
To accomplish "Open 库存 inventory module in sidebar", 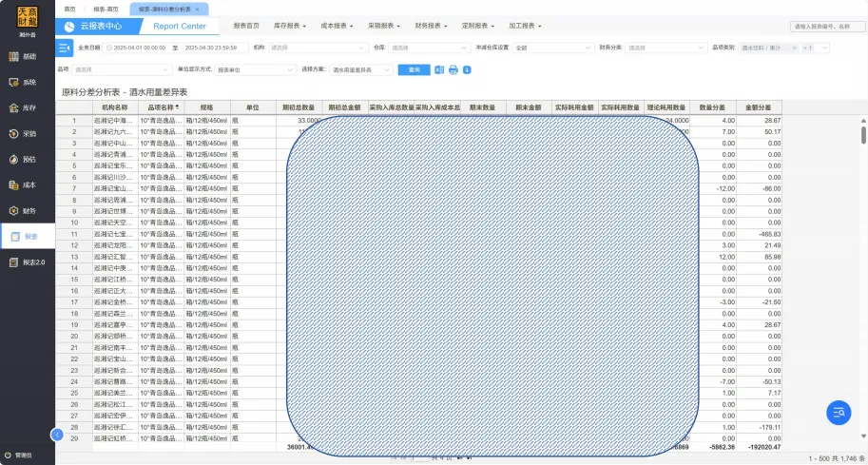I will pos(27,108).
